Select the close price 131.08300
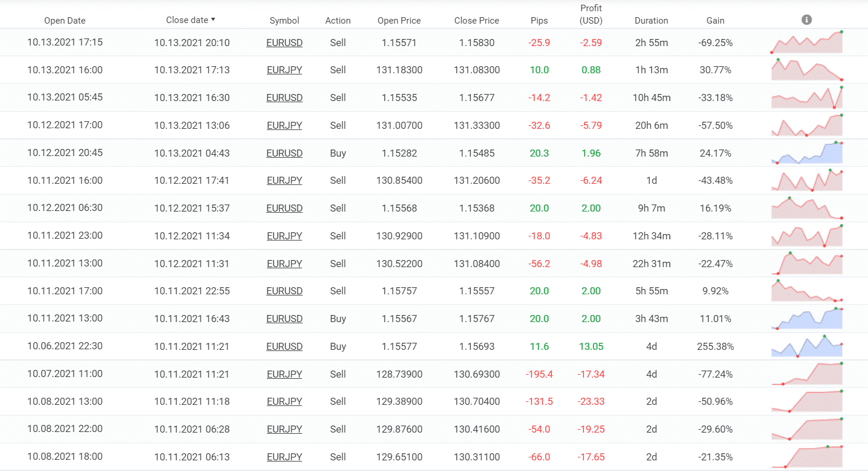 [477, 70]
